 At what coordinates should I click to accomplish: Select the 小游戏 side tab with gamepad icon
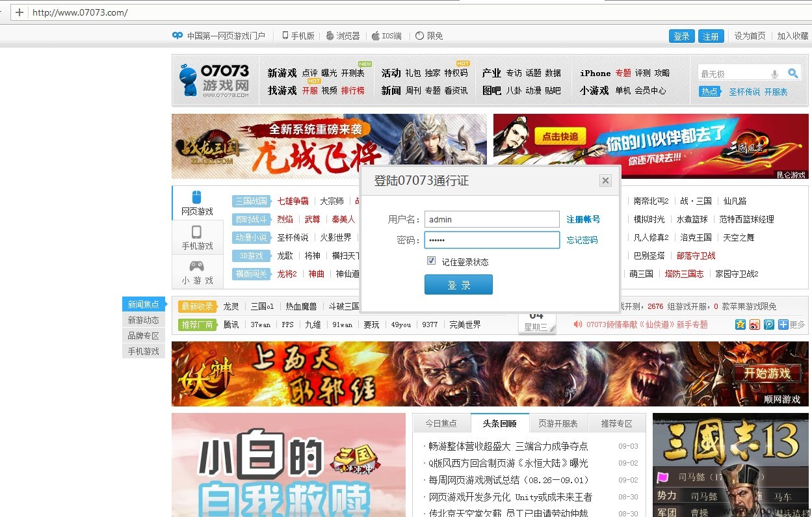[x=198, y=272]
